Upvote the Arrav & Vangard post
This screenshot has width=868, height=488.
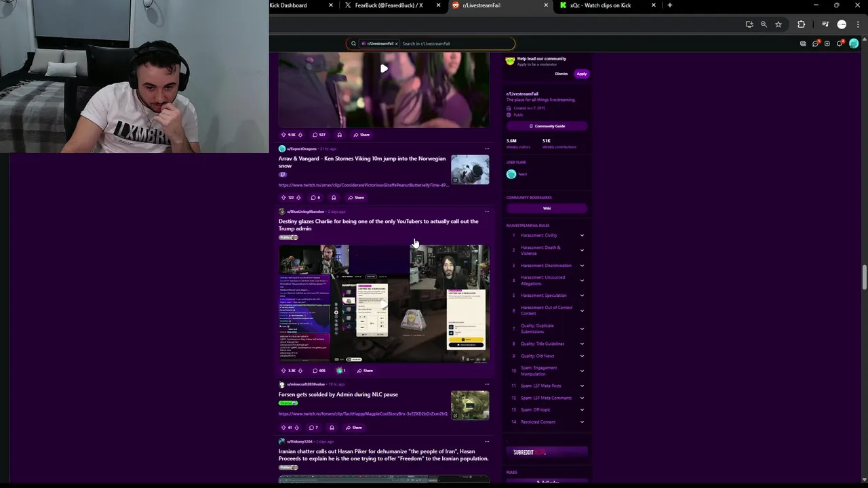pyautogui.click(x=283, y=197)
